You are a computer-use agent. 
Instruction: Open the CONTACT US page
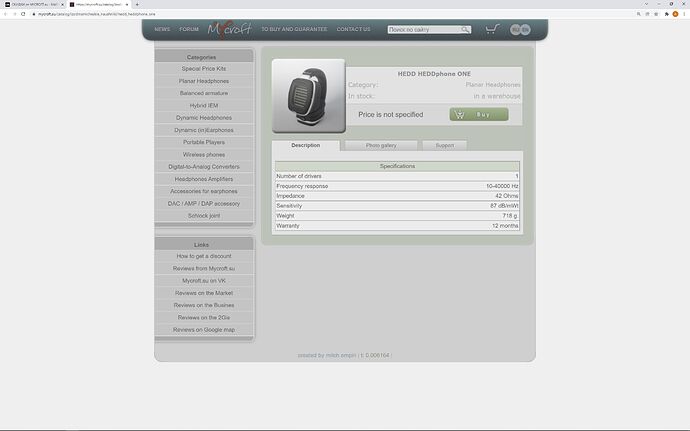pos(353,29)
